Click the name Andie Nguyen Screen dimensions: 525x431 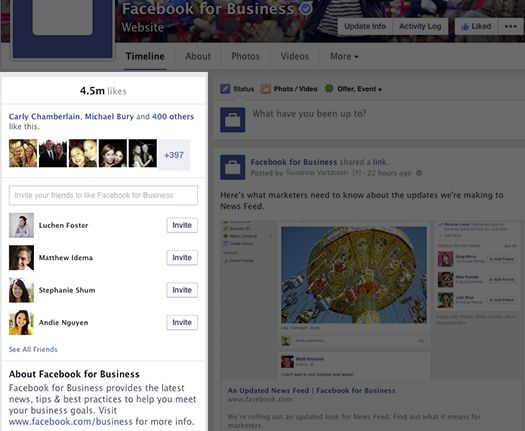coord(64,323)
